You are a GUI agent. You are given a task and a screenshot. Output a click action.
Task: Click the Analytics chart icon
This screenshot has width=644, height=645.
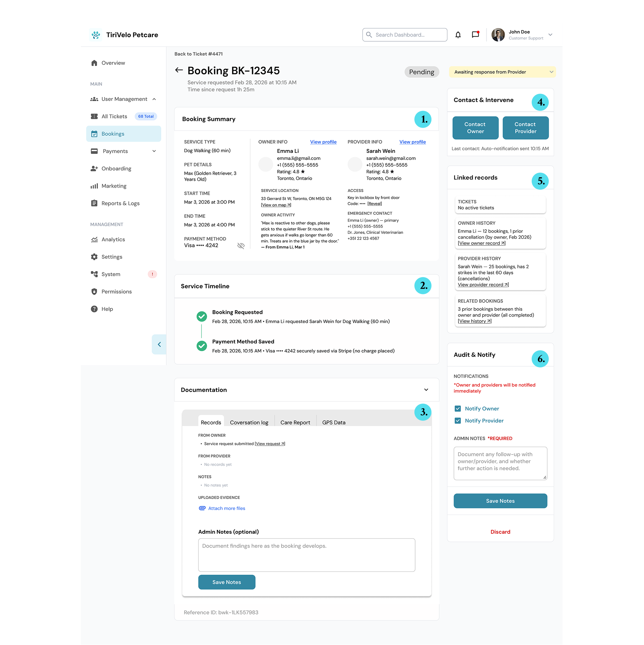coord(94,240)
